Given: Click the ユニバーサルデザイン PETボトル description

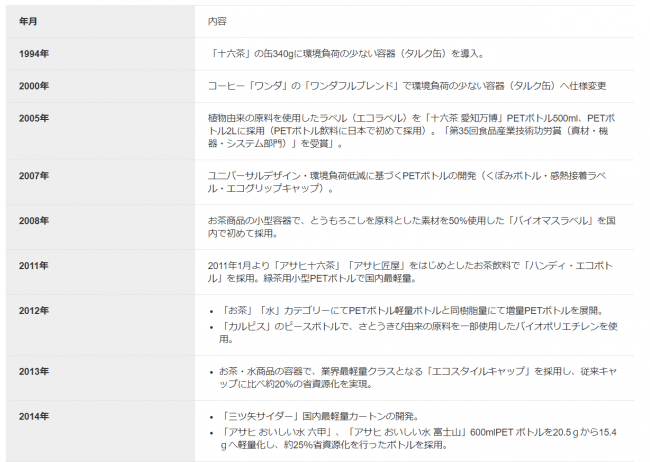Looking at the screenshot, I should tap(407, 182).
